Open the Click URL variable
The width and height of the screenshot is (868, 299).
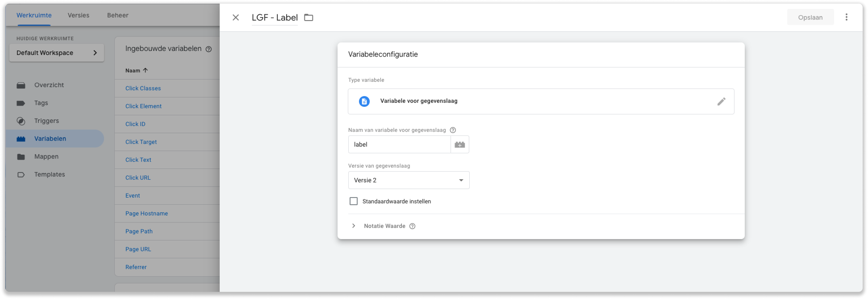coord(138,178)
